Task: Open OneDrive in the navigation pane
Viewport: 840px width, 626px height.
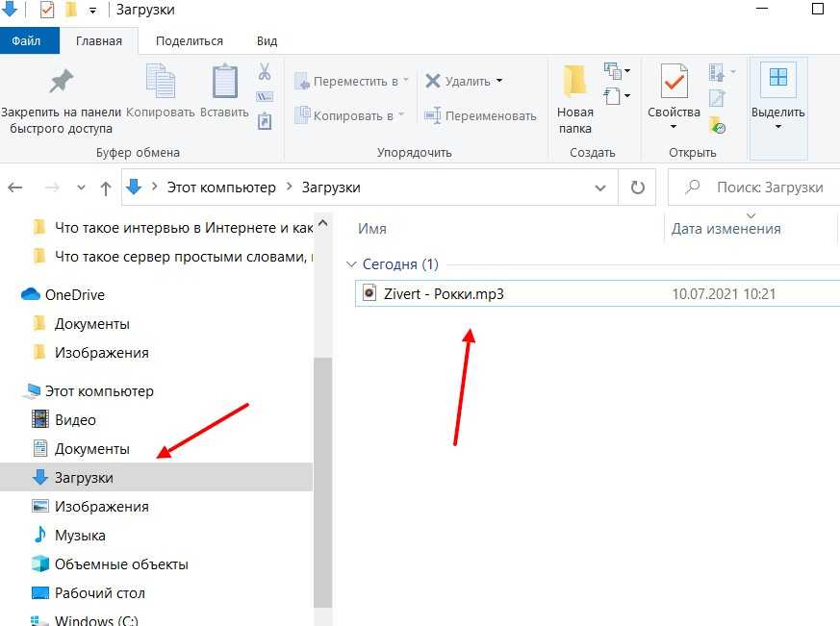Action: click(74, 295)
